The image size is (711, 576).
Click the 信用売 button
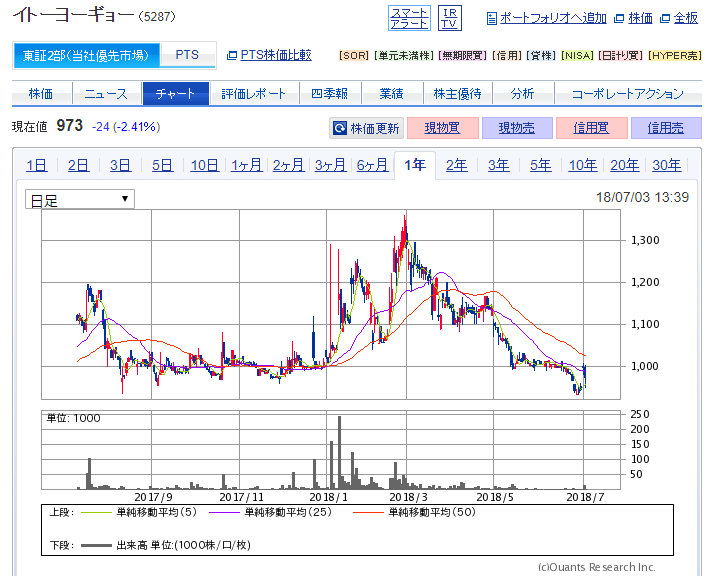click(x=666, y=128)
